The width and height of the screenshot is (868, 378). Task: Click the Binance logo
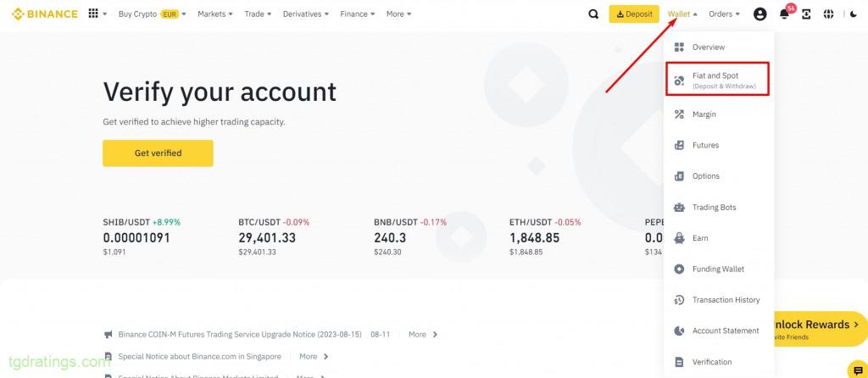coord(45,14)
